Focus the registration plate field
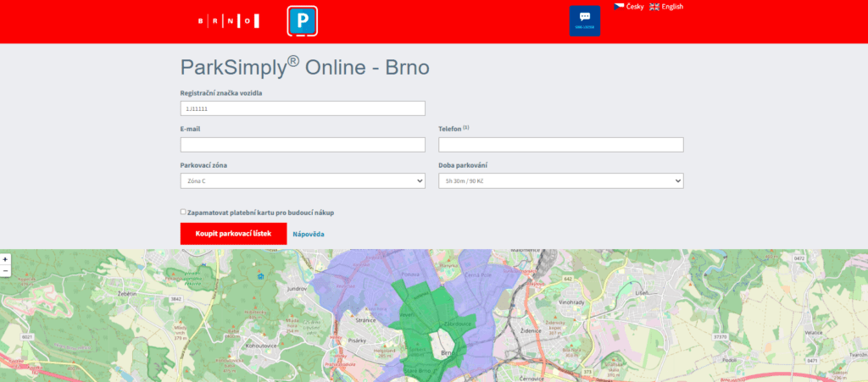This screenshot has height=382, width=868. 303,108
